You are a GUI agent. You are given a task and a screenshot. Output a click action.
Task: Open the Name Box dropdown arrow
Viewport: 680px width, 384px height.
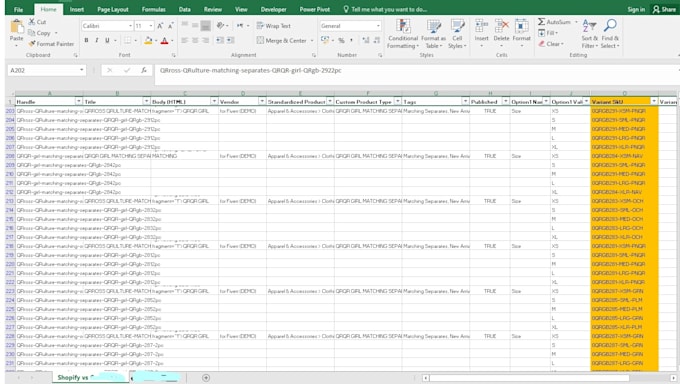coord(82,70)
